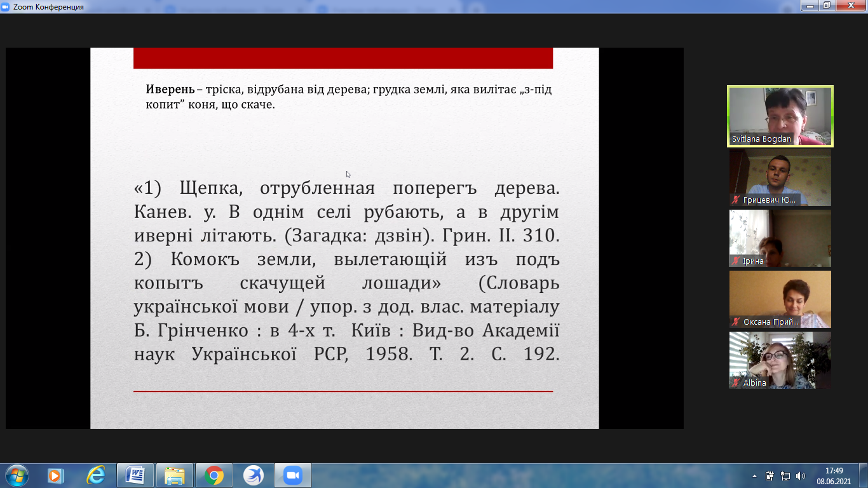Screen dimensions: 868x488
Task: Click the muted mic icon on Оксана's video
Action: coord(736,322)
